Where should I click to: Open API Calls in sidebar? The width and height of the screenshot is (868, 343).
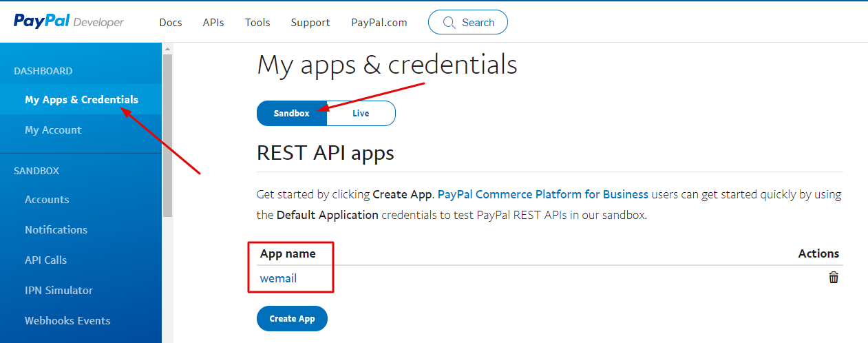point(45,260)
